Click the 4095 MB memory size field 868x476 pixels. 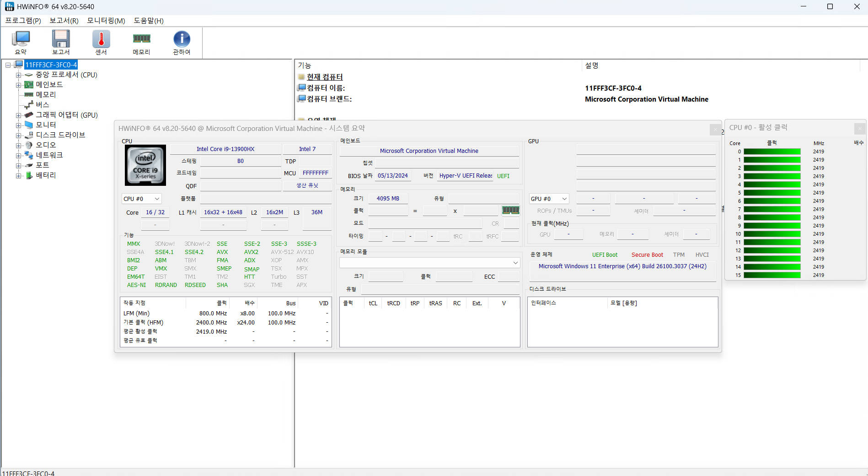point(388,199)
